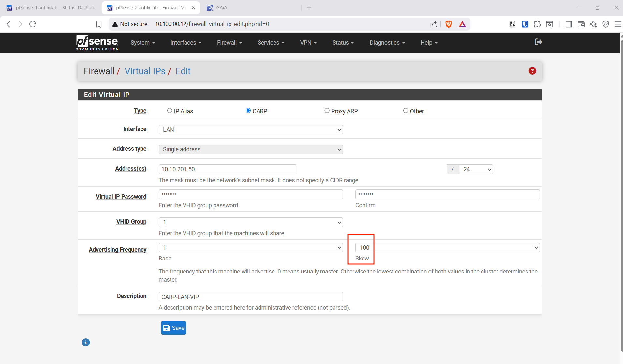Click the underlined Type label
This screenshot has width=623, height=364.
click(140, 111)
